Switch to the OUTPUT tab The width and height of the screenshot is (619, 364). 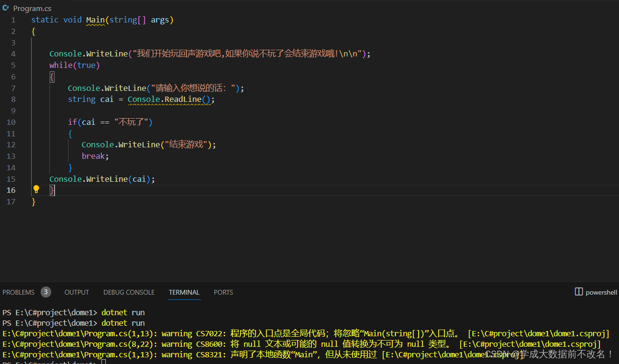[x=76, y=292]
